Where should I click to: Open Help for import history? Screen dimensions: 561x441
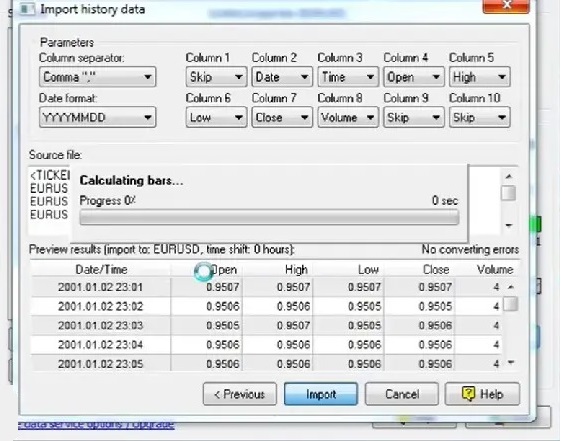coord(482,394)
